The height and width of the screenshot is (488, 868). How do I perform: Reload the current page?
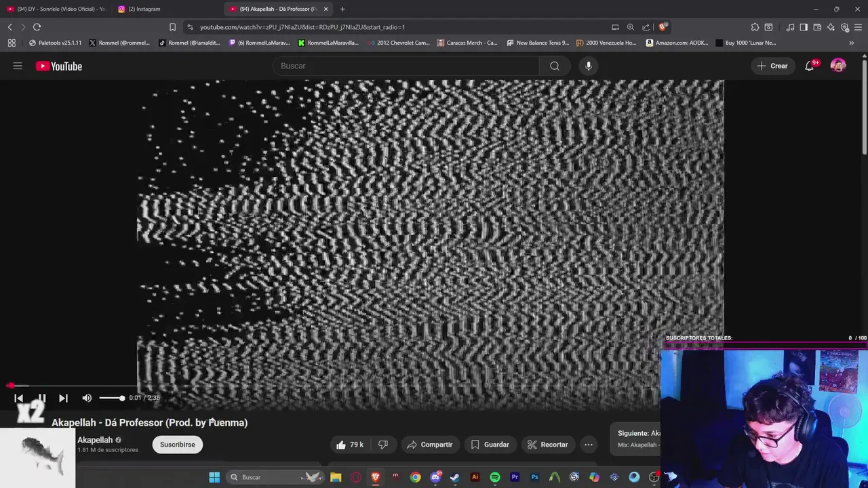[x=37, y=27]
